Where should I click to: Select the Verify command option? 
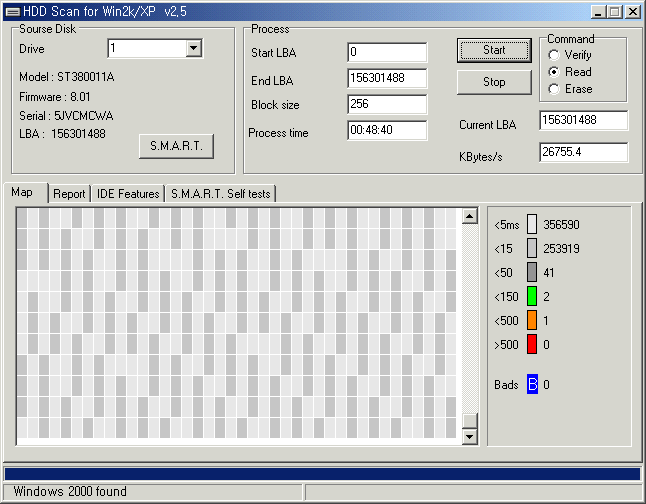click(555, 55)
